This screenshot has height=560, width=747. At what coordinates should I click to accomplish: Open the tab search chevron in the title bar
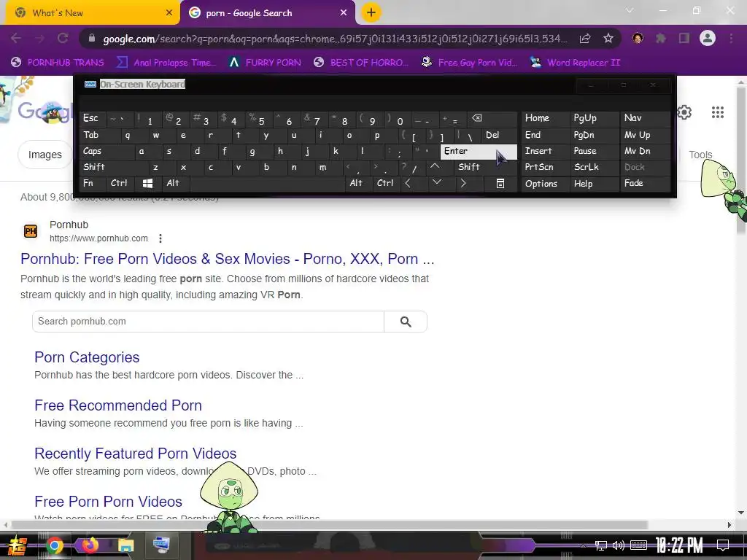[630, 10]
